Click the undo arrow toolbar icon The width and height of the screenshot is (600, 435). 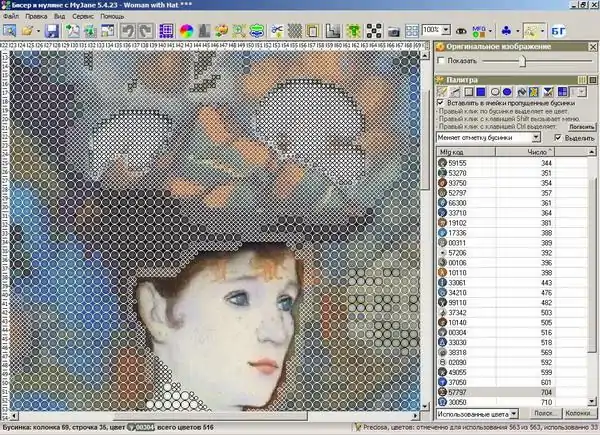click(127, 31)
